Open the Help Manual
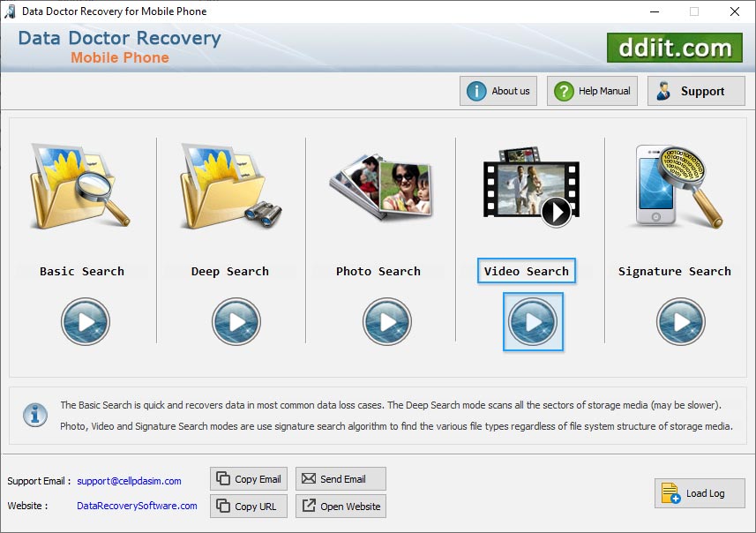Viewport: 756px width, 533px height. pos(591,90)
